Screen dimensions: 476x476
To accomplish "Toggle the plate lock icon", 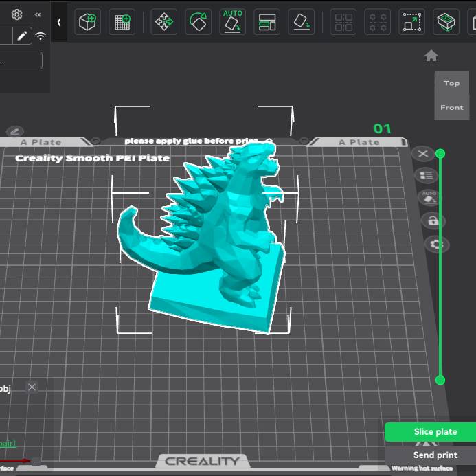I will tap(433, 221).
